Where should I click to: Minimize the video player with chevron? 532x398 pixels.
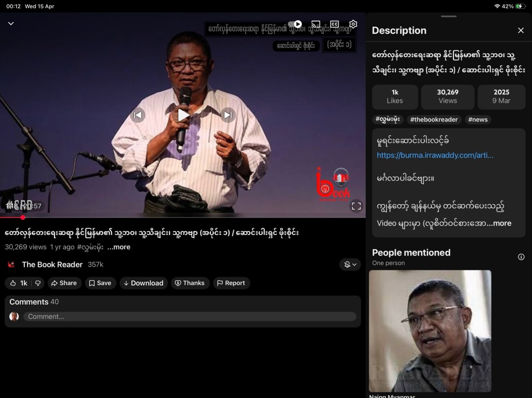(x=11, y=24)
